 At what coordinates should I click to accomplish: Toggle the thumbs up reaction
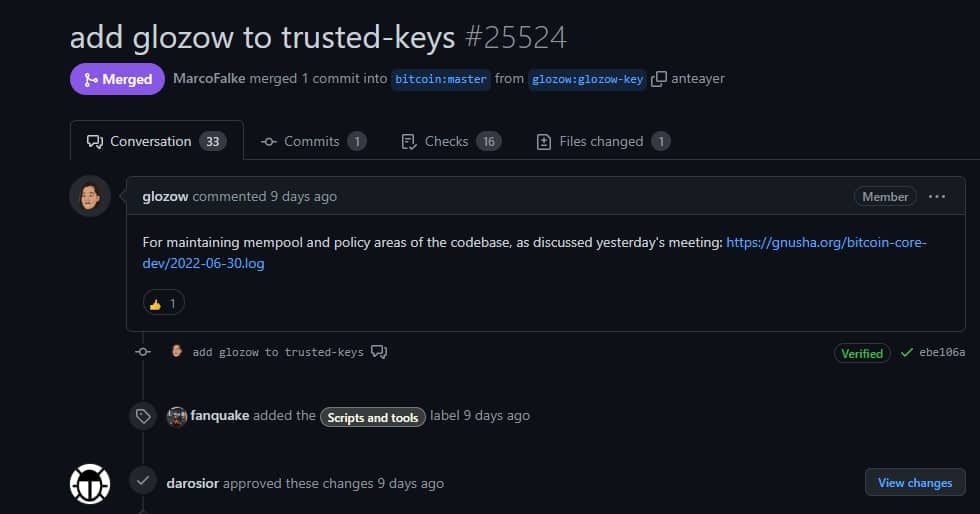point(164,303)
